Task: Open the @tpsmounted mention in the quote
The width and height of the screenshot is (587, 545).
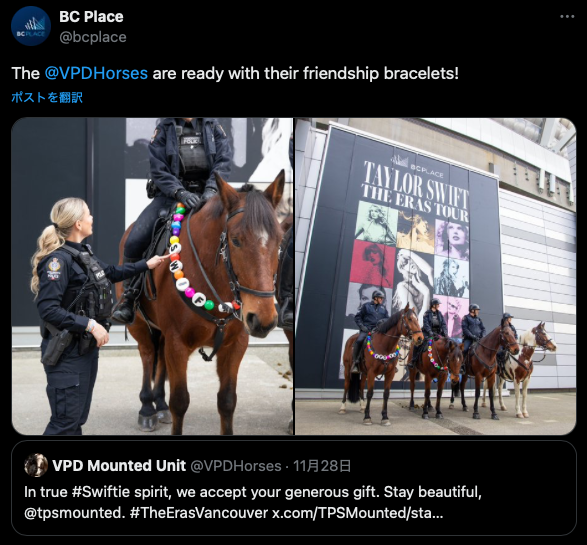Action: pos(74,513)
